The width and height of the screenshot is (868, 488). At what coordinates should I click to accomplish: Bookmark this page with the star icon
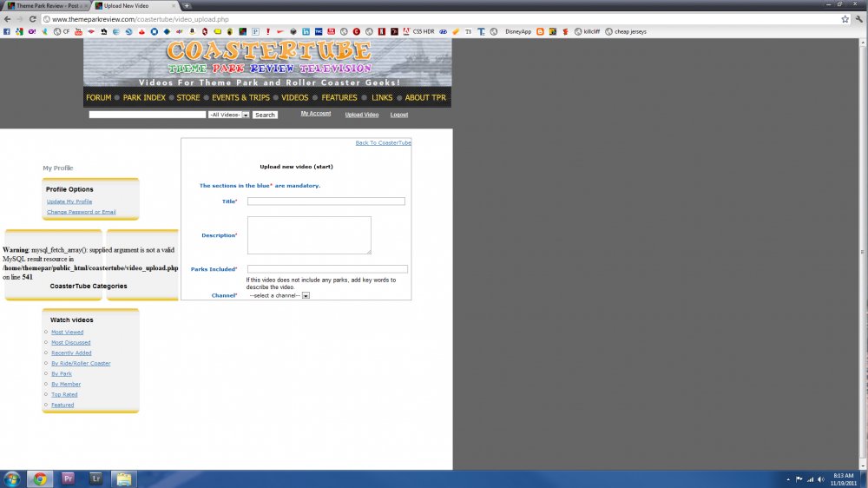845,18
